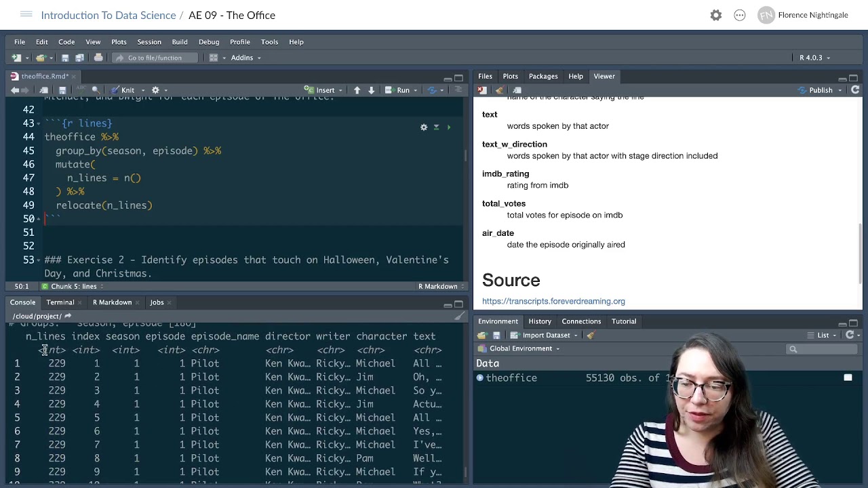Viewport: 868px width, 488px height.
Task: View theoffice data as a table grid
Action: click(x=848, y=378)
